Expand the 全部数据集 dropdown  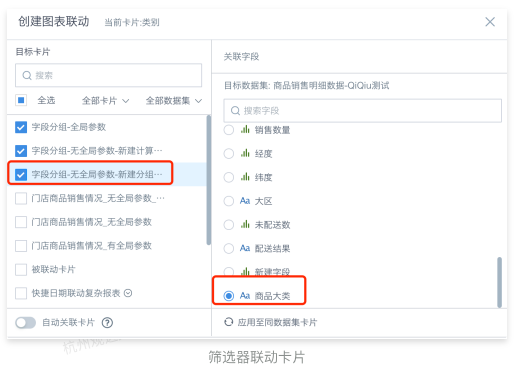point(174,101)
